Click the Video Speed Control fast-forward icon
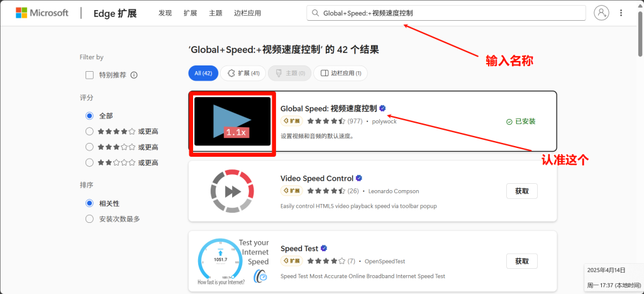This screenshot has width=644, height=294. [x=232, y=191]
